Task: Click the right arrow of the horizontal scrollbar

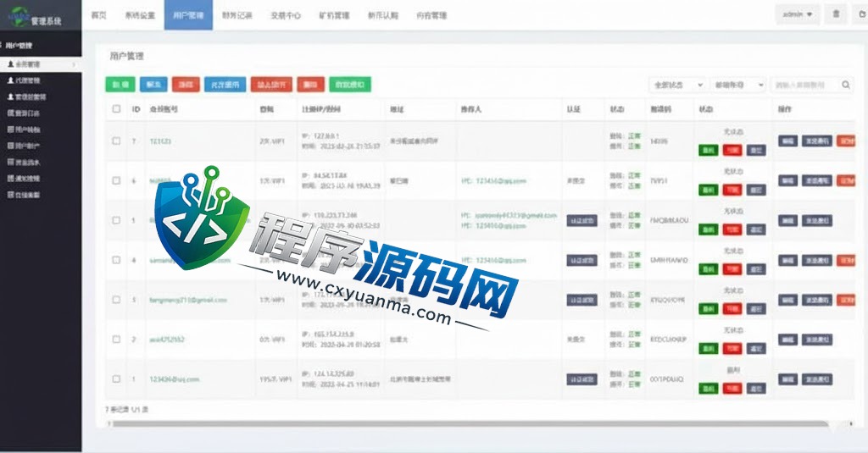Action: tap(851, 423)
